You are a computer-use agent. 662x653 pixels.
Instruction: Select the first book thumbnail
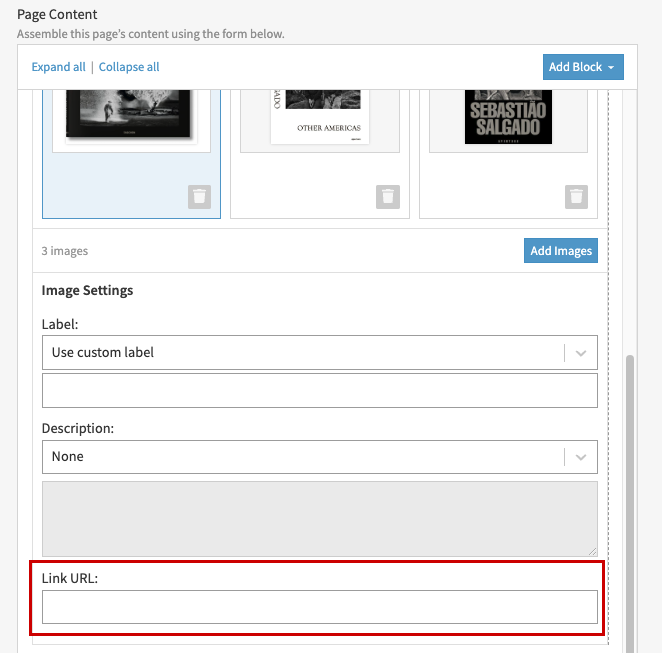pos(131,120)
